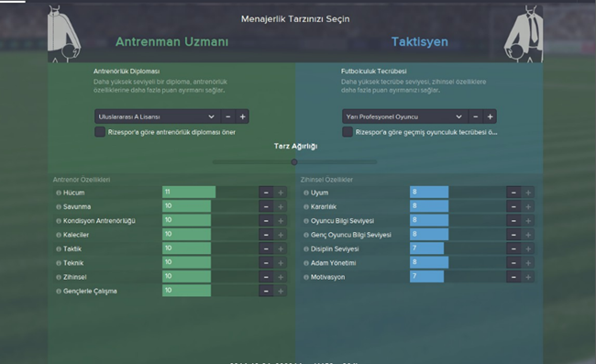
Task: Decrease Taktik attribute with minus
Action: (x=266, y=248)
